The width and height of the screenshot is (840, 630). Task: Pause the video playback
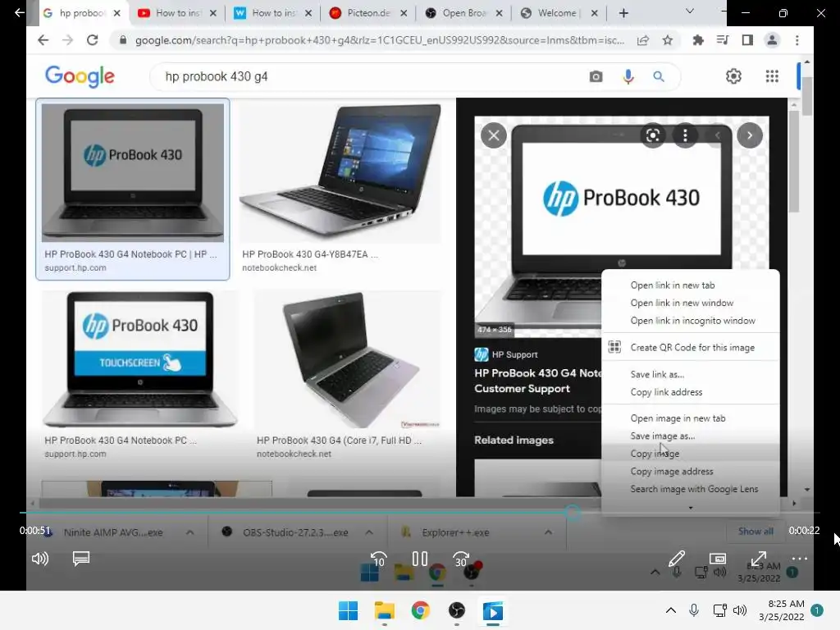click(420, 559)
